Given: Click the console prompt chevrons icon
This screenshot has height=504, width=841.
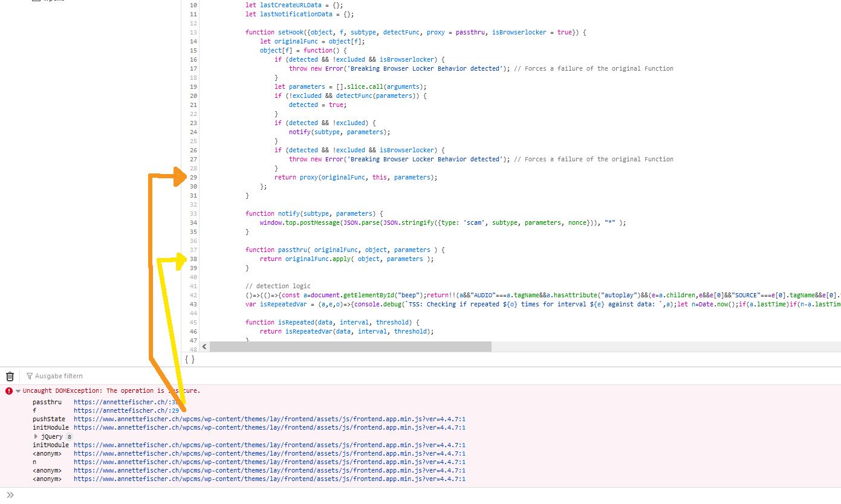Looking at the screenshot, I should [x=10, y=495].
